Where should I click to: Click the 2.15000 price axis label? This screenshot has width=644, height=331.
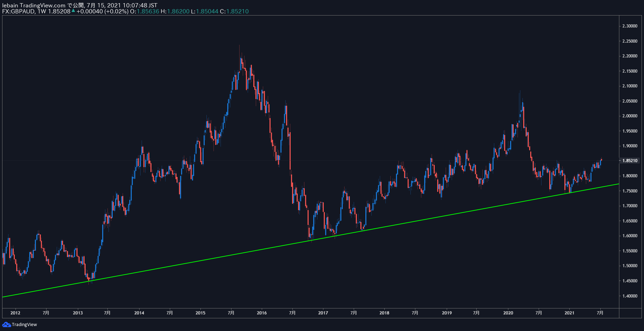630,71
